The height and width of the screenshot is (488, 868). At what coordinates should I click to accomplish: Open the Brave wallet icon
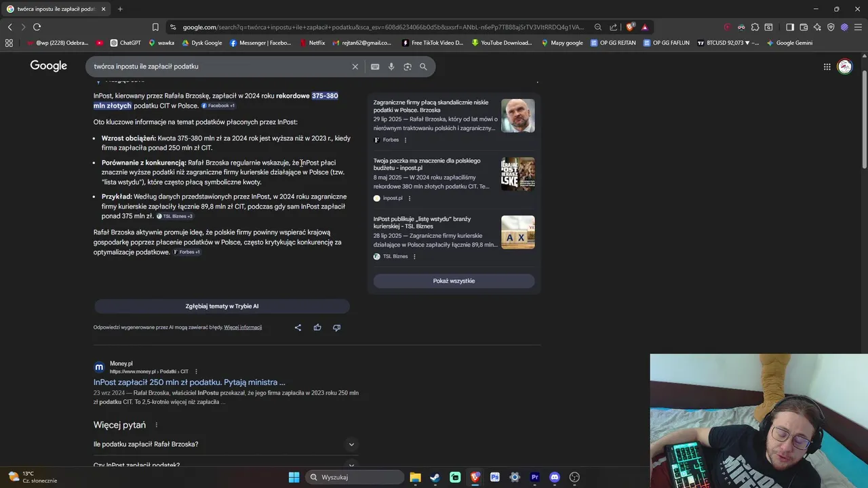click(804, 27)
